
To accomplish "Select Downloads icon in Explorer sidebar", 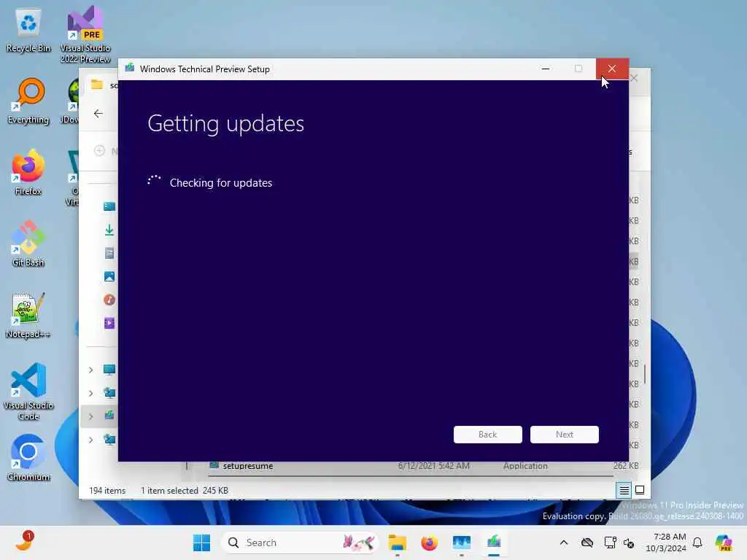I will 109,230.
